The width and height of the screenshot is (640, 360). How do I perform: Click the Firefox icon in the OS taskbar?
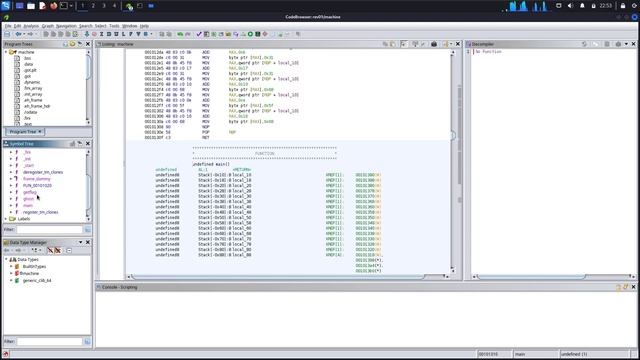click(x=53, y=6)
